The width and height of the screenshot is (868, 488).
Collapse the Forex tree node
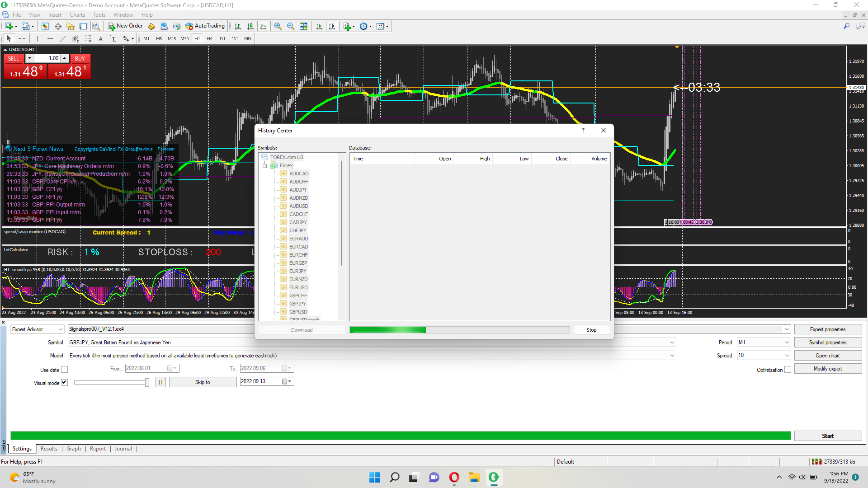tap(265, 166)
